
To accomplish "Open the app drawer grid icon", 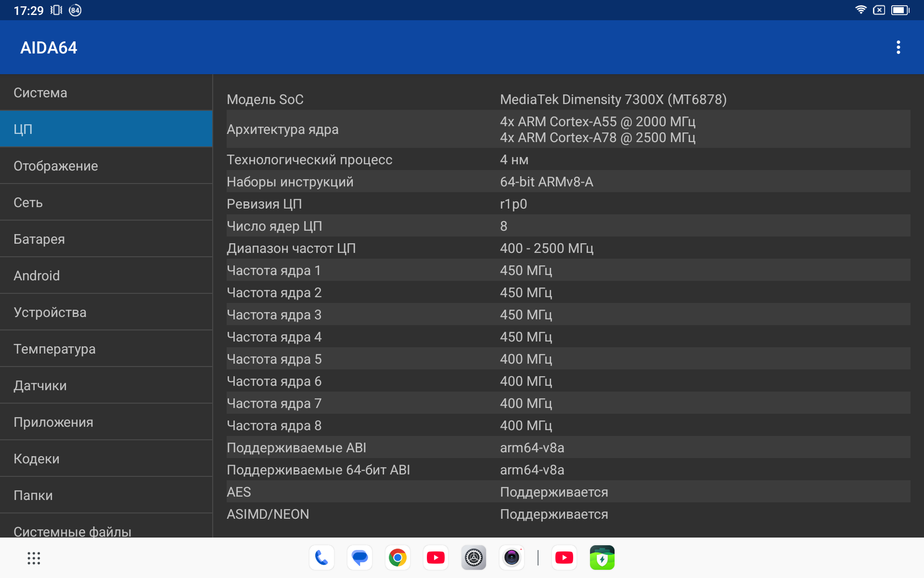I will [x=34, y=558].
